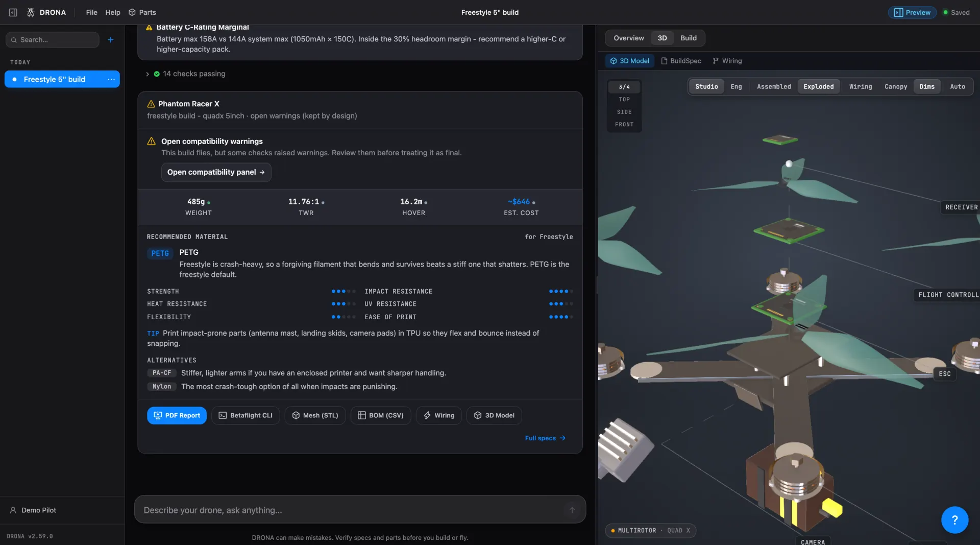Set camera to FRONT view
The width and height of the screenshot is (980, 545).
coord(624,125)
